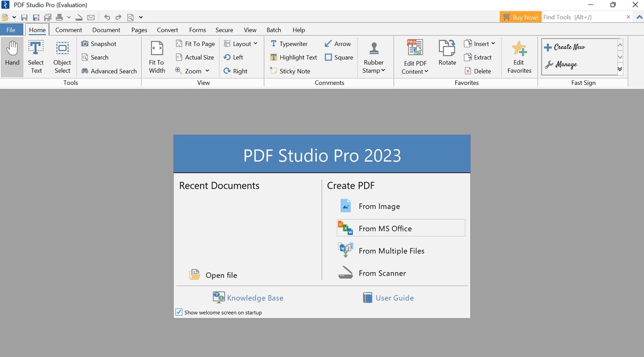Click the Buy Now! button
This screenshot has height=357, width=644.
click(520, 17)
